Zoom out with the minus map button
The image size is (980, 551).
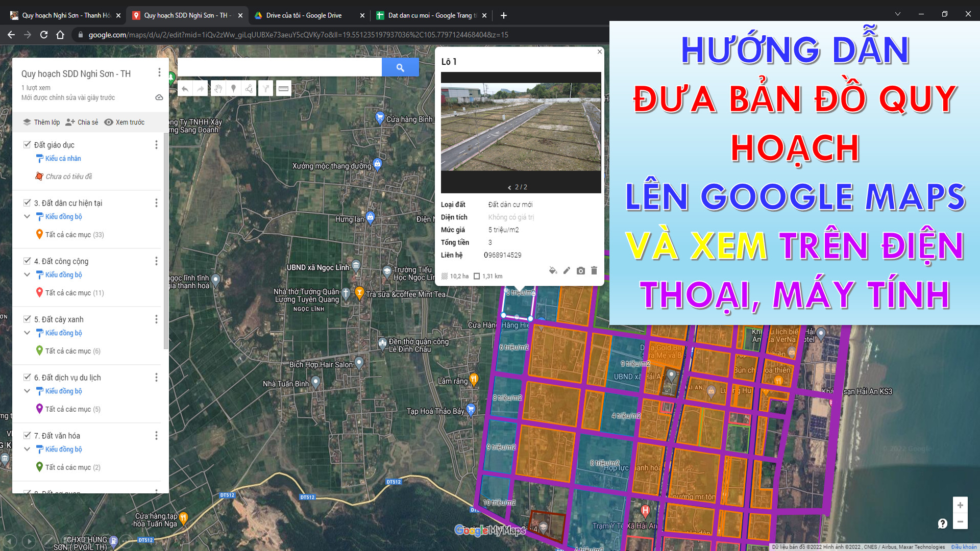960,522
